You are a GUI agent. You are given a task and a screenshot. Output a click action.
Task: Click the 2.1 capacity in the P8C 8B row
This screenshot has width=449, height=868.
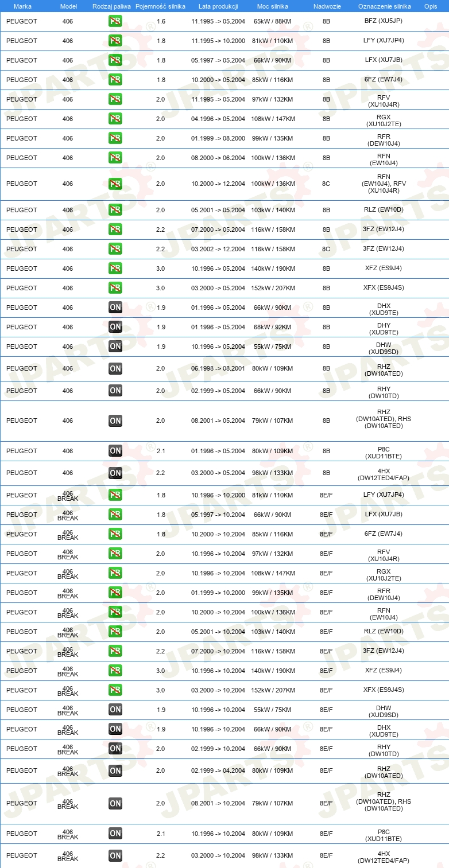(x=161, y=451)
